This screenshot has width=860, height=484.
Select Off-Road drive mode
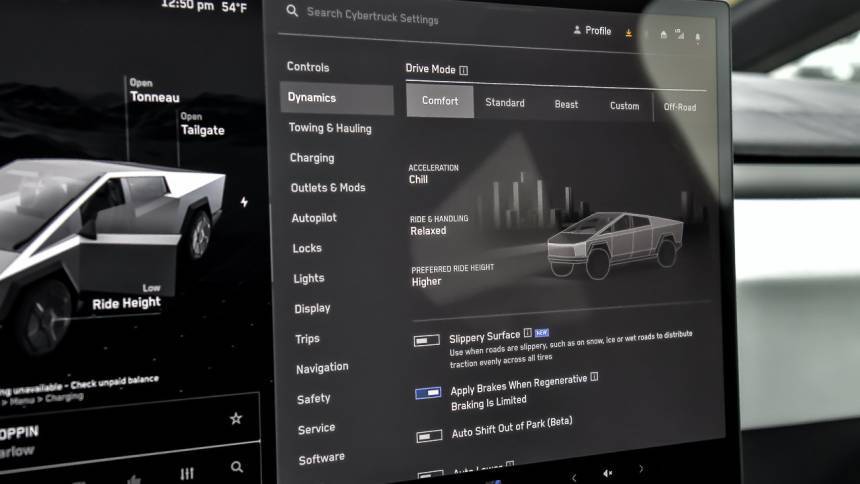click(680, 107)
